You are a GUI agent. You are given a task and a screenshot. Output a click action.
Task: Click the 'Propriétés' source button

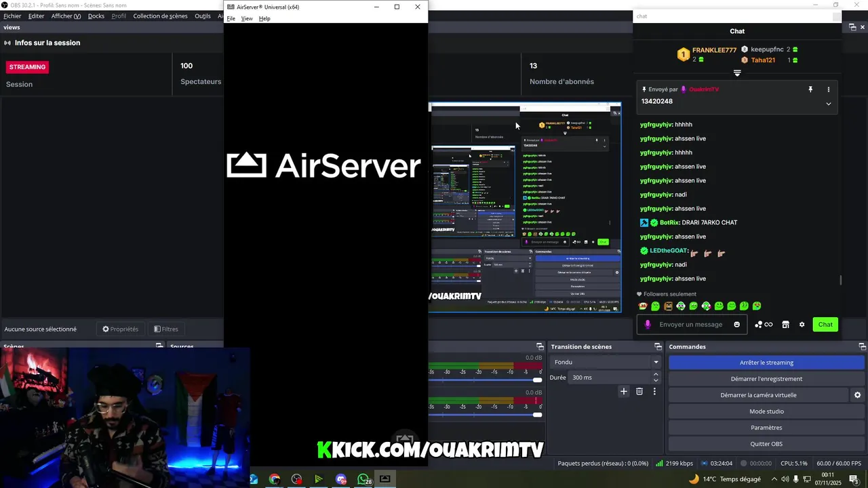coord(120,329)
